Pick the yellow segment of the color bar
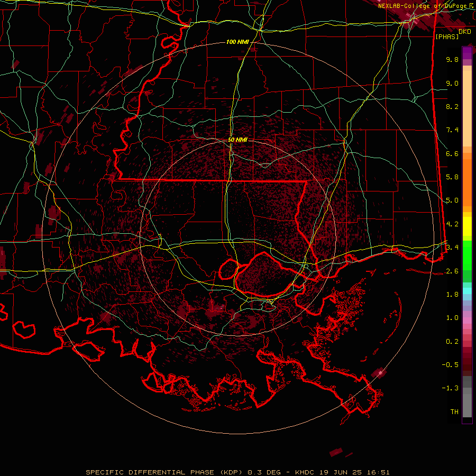Viewport: 476px width, 476px height. click(x=467, y=226)
